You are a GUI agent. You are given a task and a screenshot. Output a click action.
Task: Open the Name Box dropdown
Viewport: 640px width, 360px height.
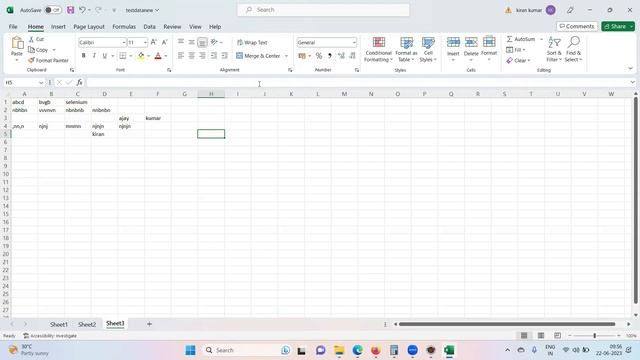pos(41,82)
